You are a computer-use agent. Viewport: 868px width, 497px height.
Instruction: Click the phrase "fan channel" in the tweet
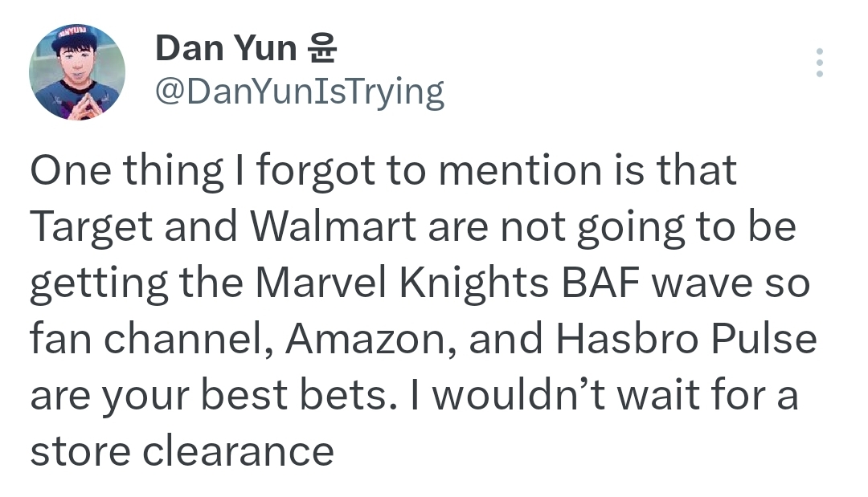(x=149, y=340)
